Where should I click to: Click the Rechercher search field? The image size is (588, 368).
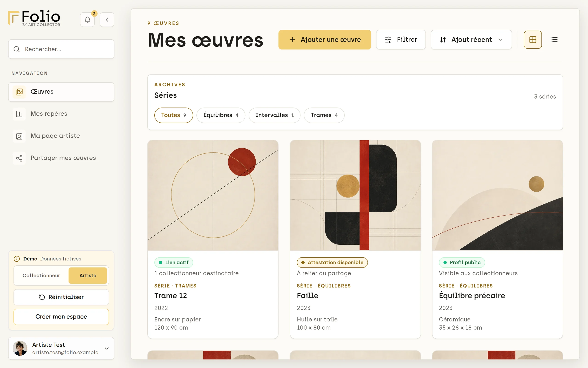click(x=61, y=49)
